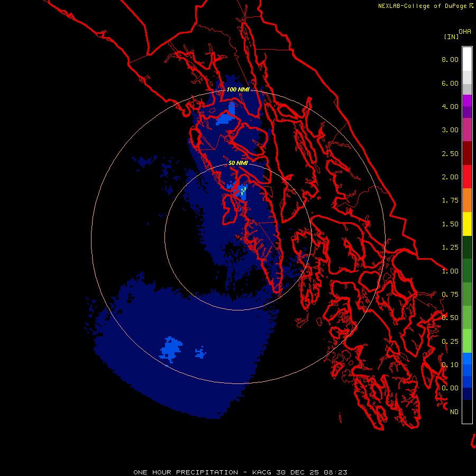The height and width of the screenshot is (476, 476).
Task: Click the 2.00 legend value
Action: coord(450,177)
